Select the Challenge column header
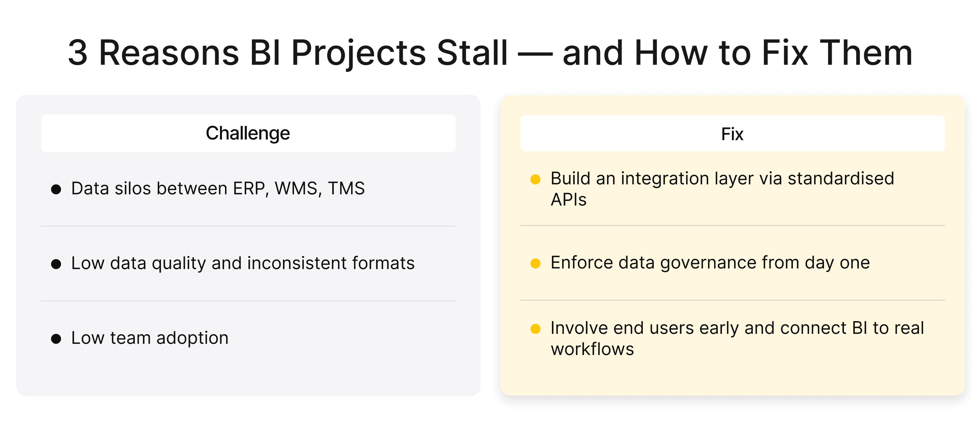This screenshot has width=980, height=436. (248, 133)
